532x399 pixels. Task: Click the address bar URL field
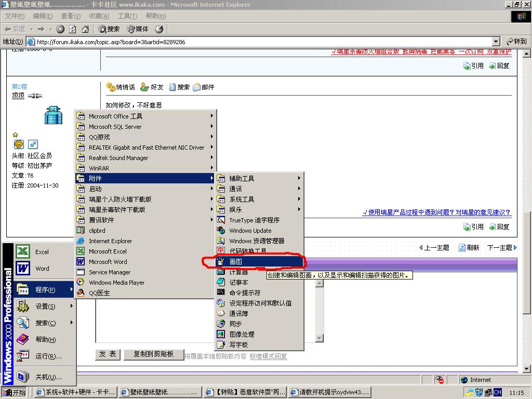[260, 42]
